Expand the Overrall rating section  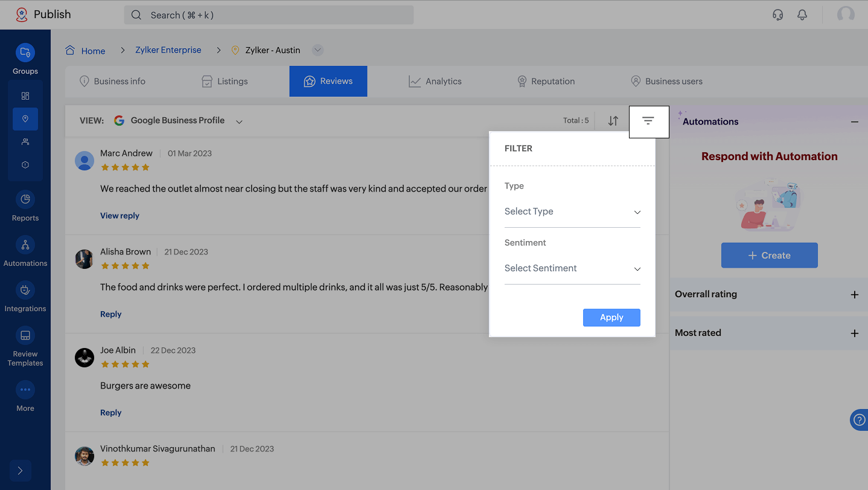(x=855, y=295)
